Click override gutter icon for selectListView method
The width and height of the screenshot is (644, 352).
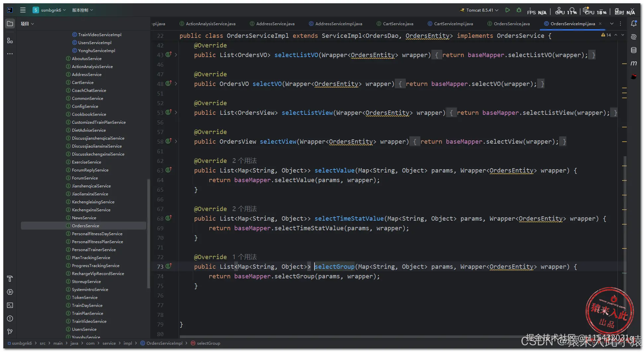169,112
